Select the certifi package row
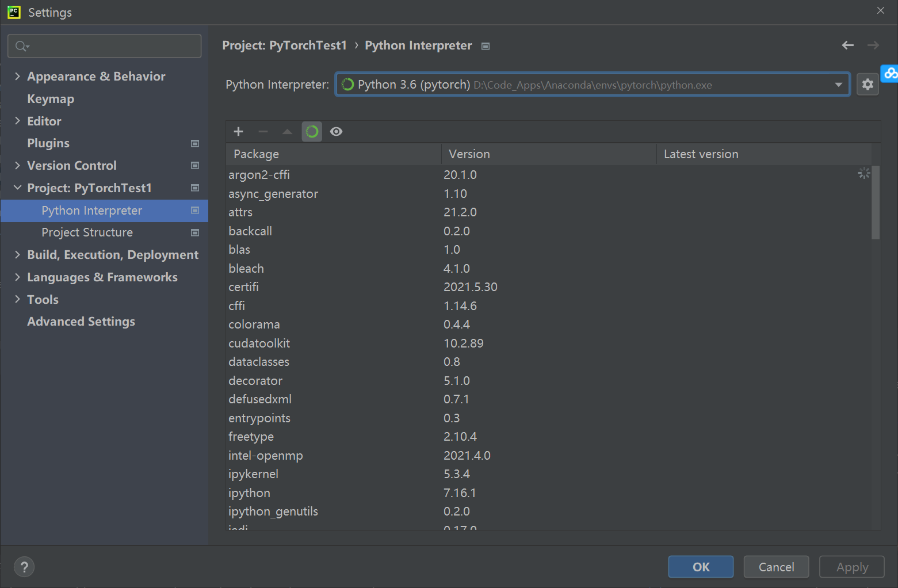The height and width of the screenshot is (588, 898). click(549, 287)
